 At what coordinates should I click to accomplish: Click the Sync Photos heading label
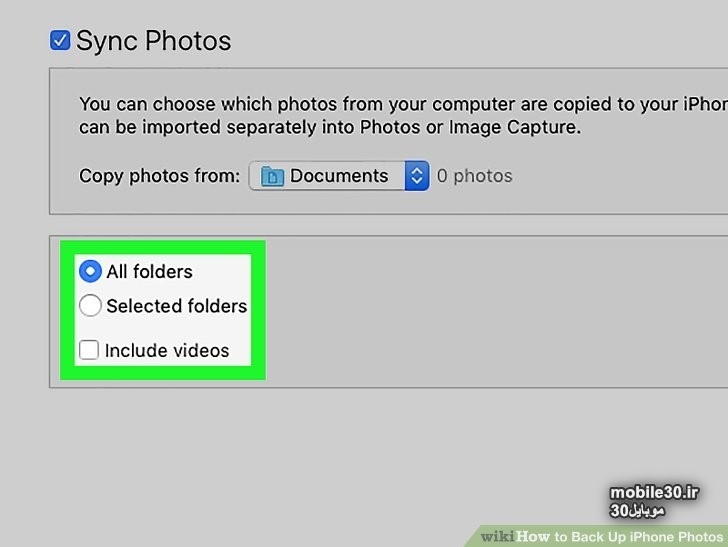153,41
